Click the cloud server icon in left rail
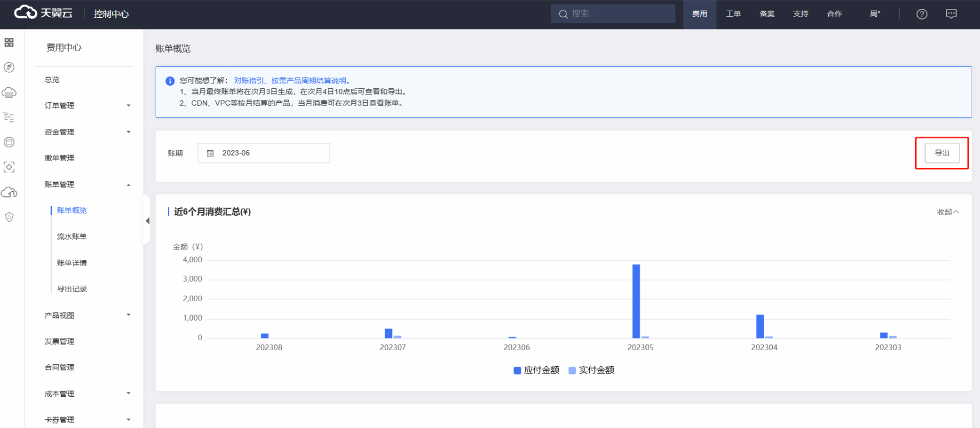980x428 pixels. [x=9, y=92]
